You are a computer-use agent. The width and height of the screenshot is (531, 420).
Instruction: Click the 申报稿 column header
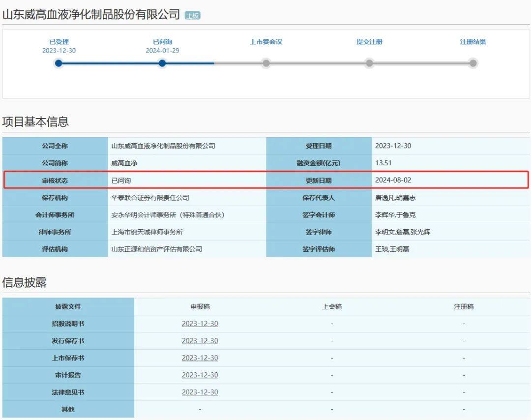(x=200, y=306)
